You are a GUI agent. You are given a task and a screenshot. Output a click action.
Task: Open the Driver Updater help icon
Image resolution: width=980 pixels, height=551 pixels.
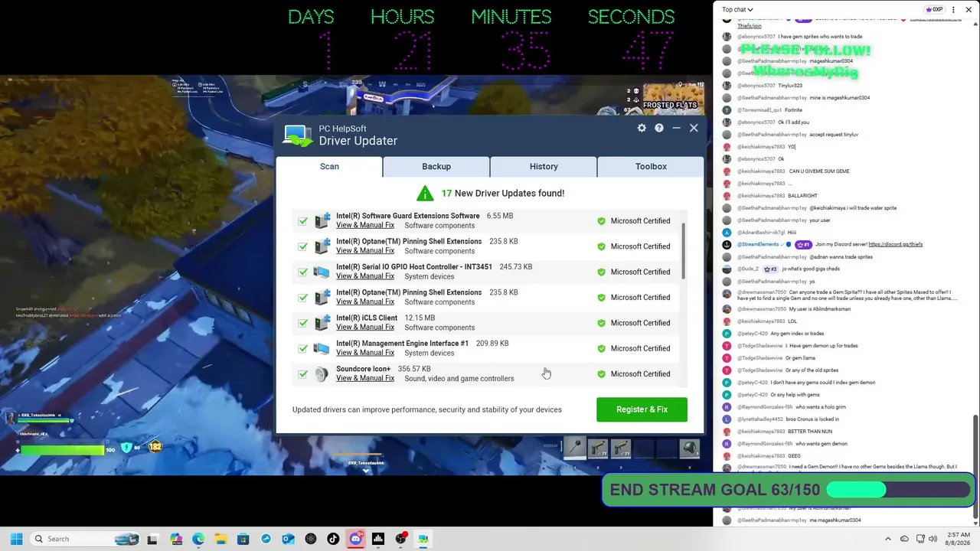click(x=658, y=128)
